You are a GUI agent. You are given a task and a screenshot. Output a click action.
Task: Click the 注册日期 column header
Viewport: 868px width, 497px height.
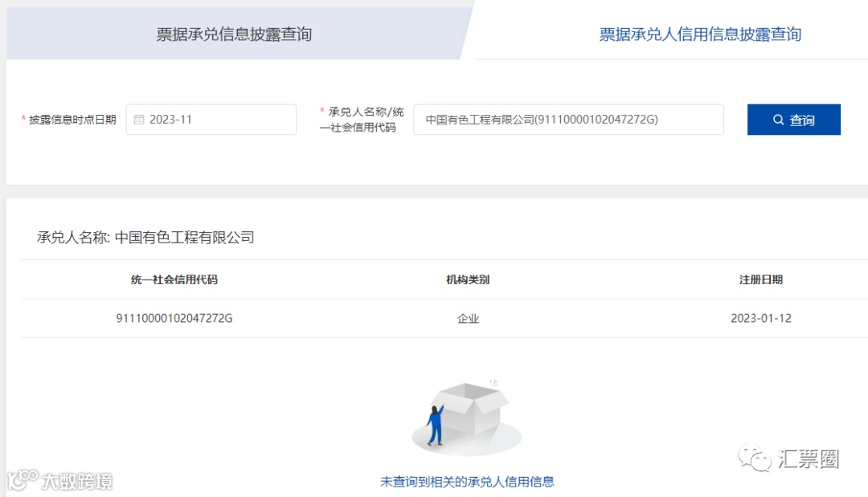tap(760, 279)
